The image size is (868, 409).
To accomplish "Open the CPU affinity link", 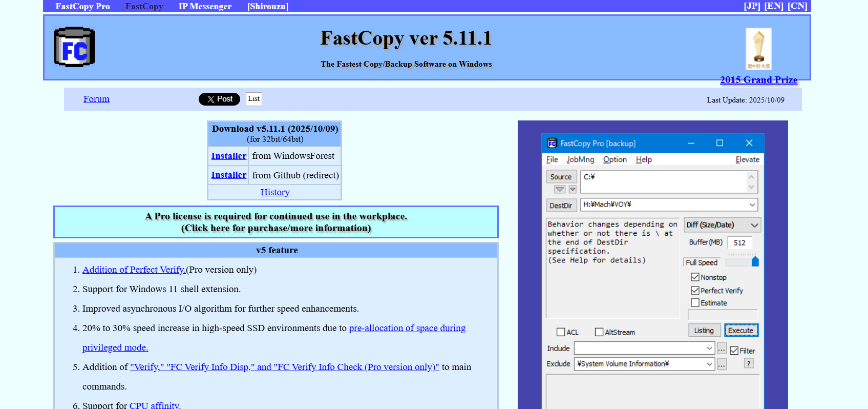I will (155, 405).
